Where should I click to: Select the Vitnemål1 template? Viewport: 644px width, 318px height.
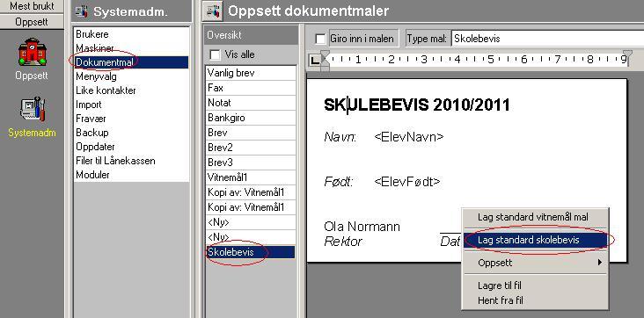(251, 177)
